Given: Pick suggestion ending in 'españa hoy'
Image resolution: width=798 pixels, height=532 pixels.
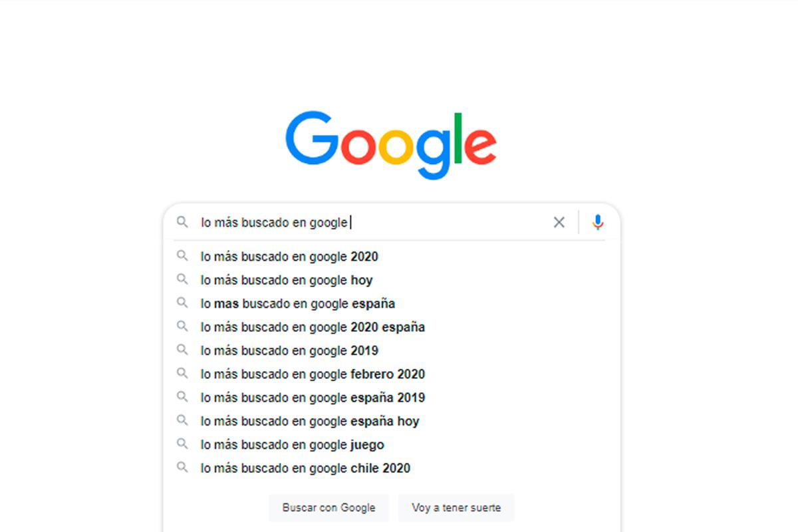Looking at the screenshot, I should (x=310, y=421).
